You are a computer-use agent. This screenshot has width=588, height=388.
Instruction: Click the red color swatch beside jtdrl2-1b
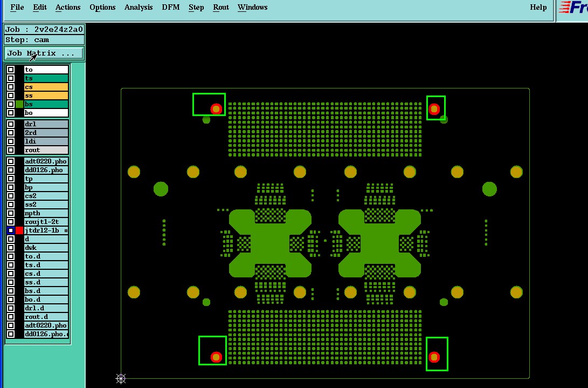pos(19,230)
